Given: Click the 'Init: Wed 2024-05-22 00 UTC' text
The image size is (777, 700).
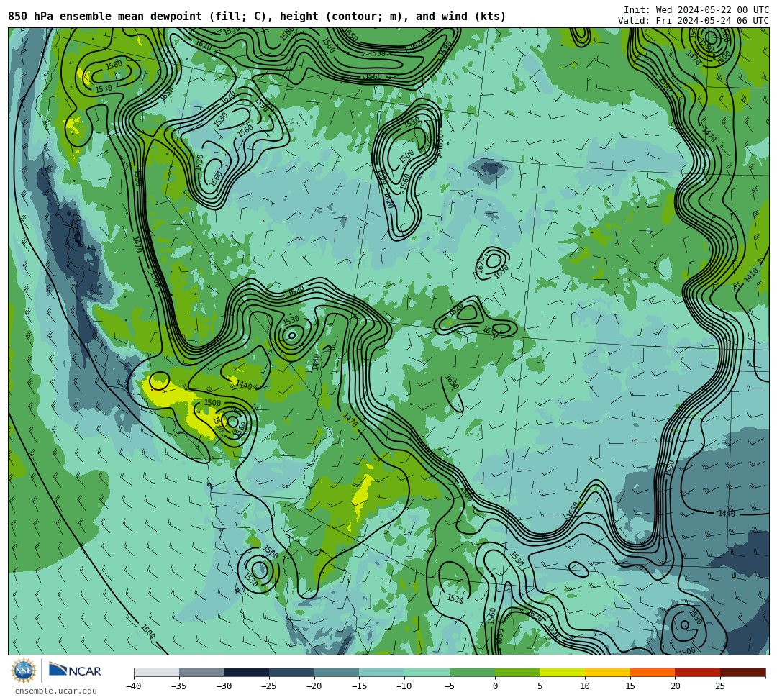Looking at the screenshot, I should [x=696, y=10].
